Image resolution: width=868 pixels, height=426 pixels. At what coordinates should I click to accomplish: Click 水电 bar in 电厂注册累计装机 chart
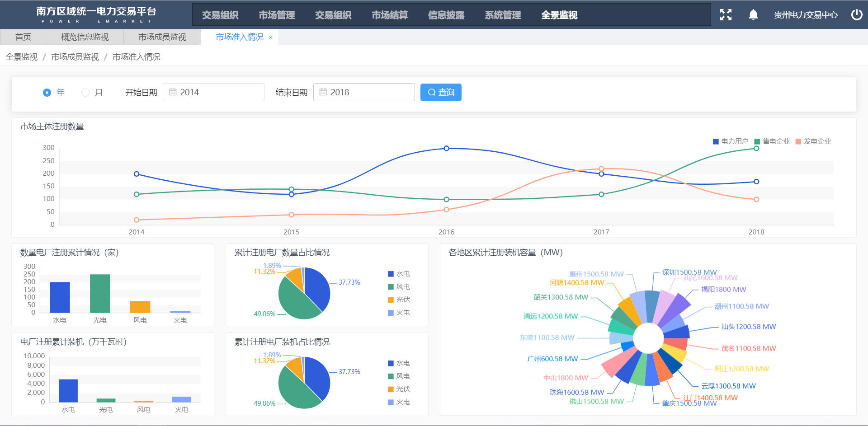coord(68,391)
